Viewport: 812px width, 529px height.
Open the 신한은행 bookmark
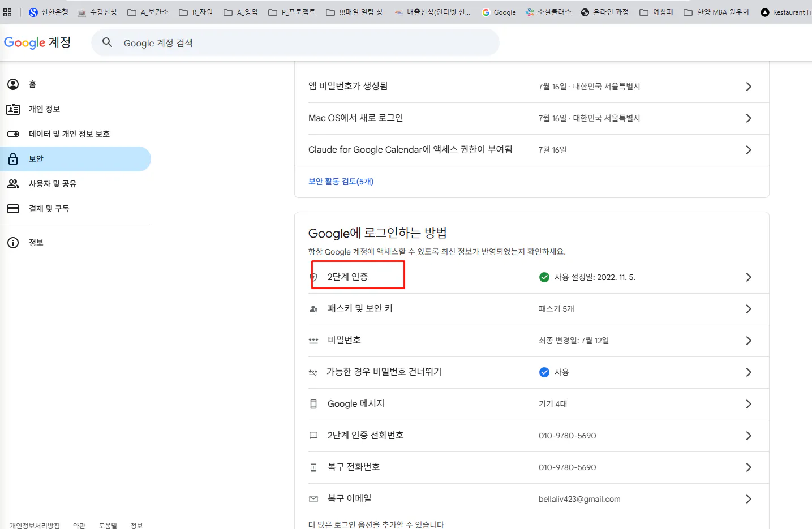coord(49,12)
